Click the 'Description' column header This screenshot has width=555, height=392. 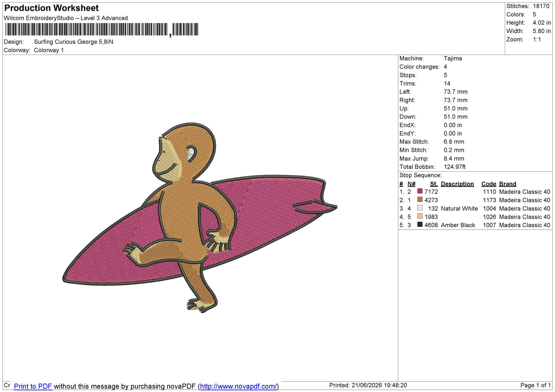tap(457, 184)
